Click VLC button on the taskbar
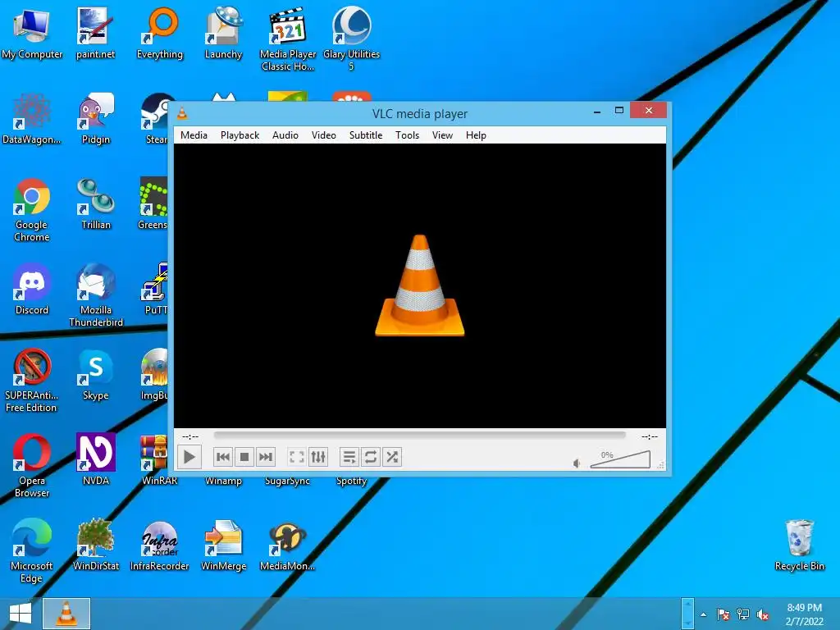840x630 pixels. point(66,614)
